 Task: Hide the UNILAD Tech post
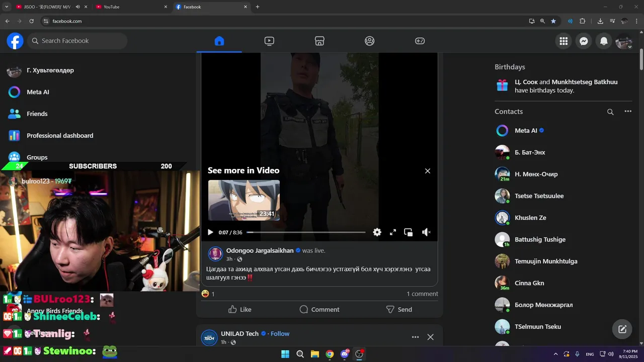coord(430,337)
